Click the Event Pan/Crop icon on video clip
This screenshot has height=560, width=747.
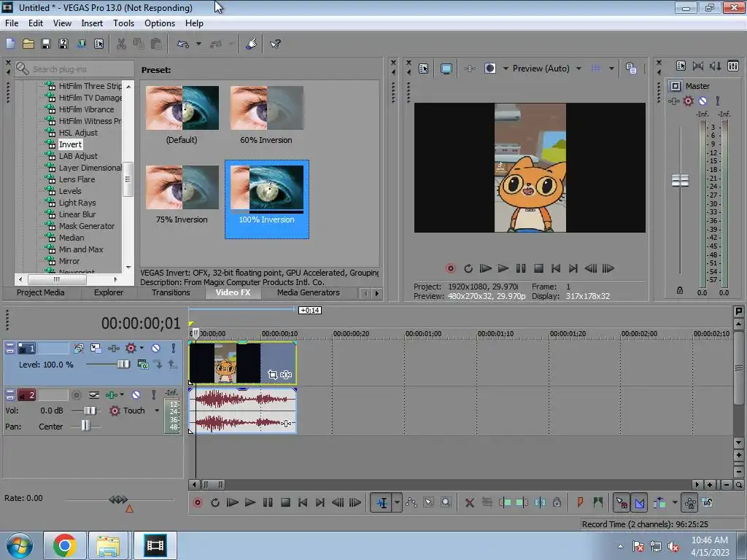273,375
